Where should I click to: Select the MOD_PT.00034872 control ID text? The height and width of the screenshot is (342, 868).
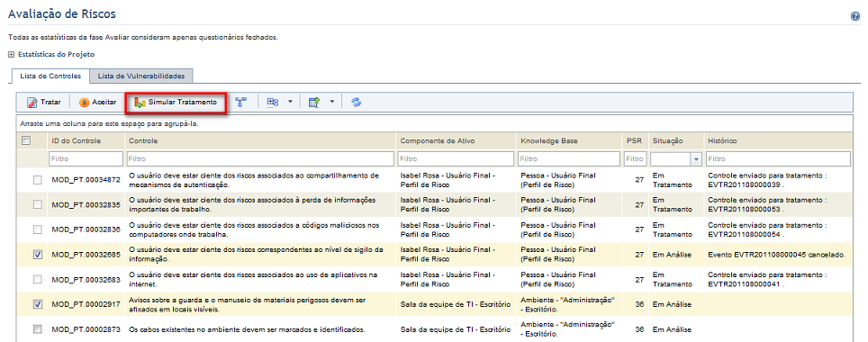point(86,180)
